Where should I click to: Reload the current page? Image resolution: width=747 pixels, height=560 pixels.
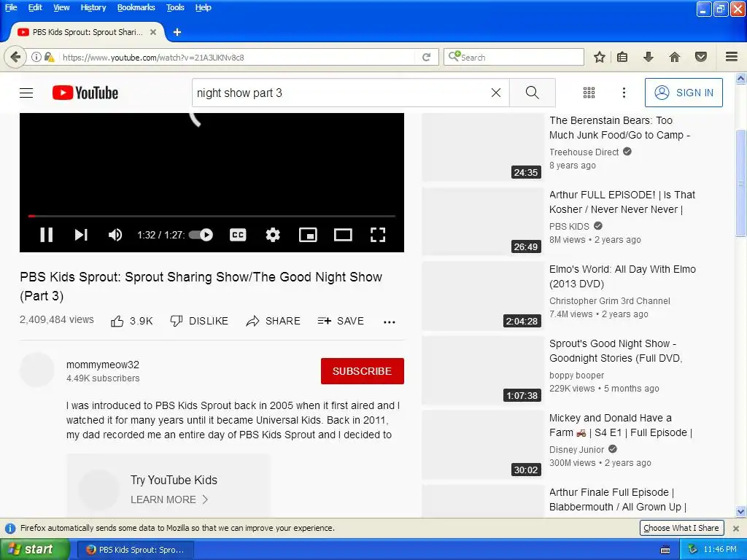(x=426, y=57)
